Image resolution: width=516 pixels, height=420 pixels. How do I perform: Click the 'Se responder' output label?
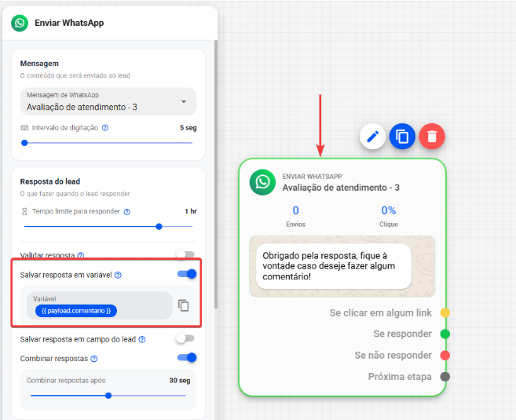coord(402,334)
